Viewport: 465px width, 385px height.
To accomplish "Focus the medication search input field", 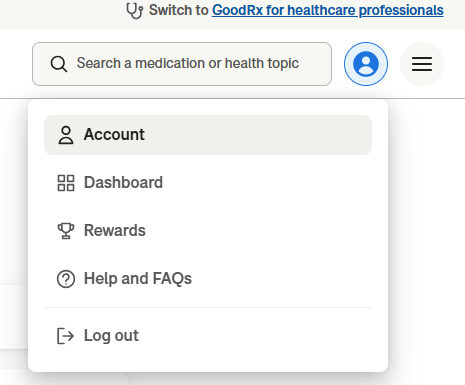I will [x=182, y=64].
